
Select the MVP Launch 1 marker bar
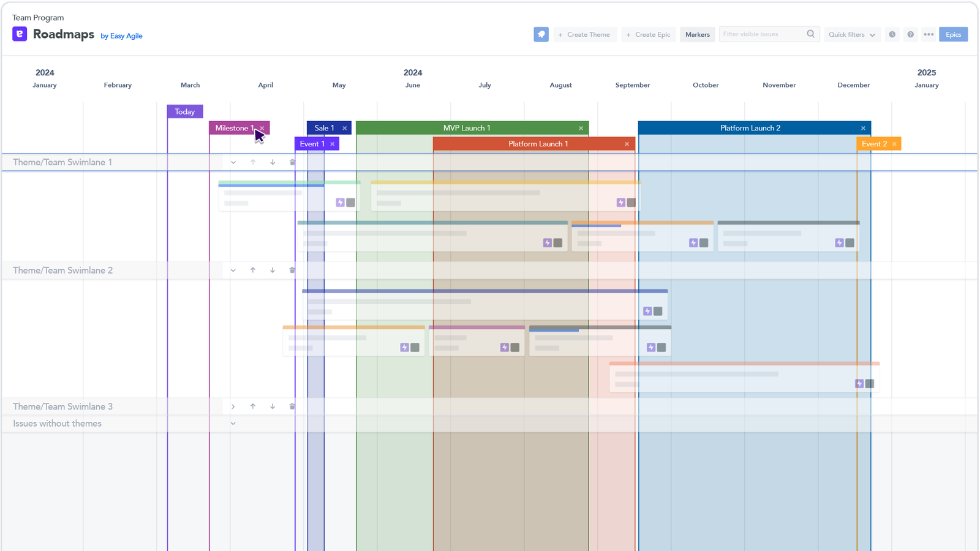click(472, 128)
